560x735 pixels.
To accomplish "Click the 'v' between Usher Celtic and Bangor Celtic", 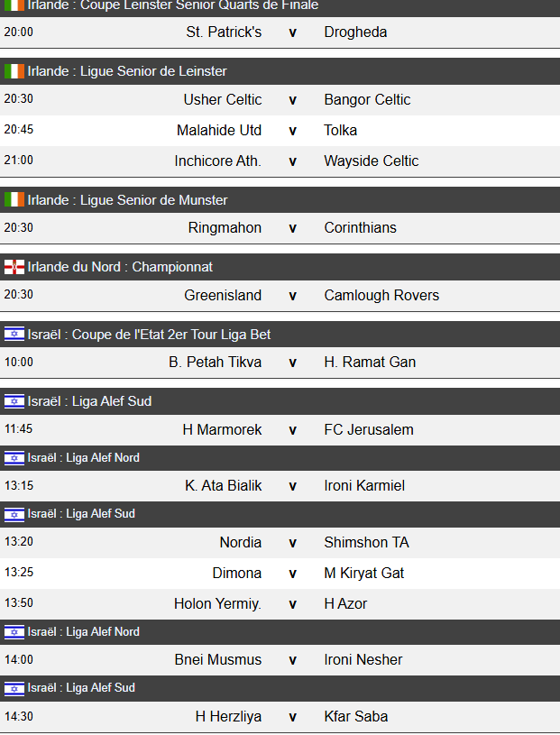I will pyautogui.click(x=292, y=100).
